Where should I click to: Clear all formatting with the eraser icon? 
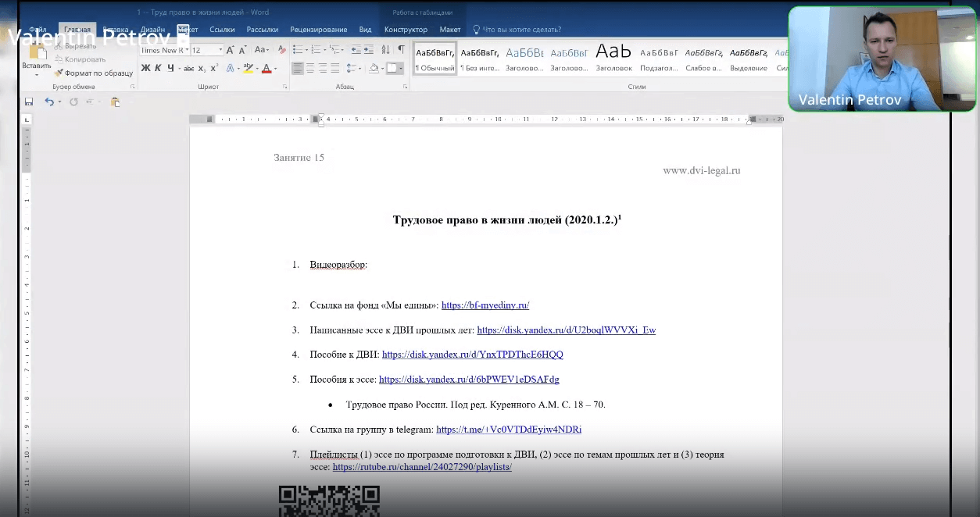click(282, 49)
